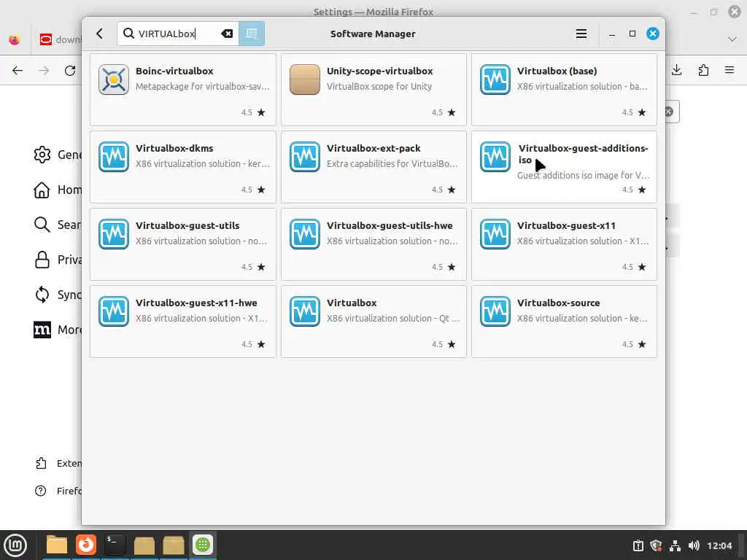Firefox: open the Downloads panel
This screenshot has width=747, height=560.
(676, 70)
